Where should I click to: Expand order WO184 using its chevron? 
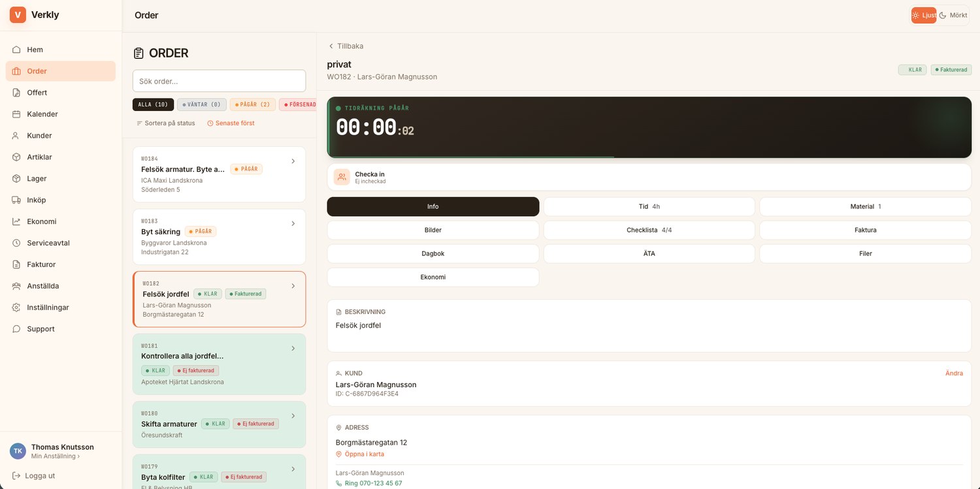point(293,161)
